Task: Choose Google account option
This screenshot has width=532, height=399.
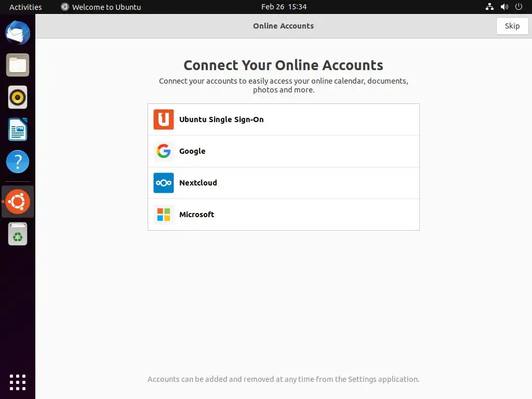Action: 284,151
